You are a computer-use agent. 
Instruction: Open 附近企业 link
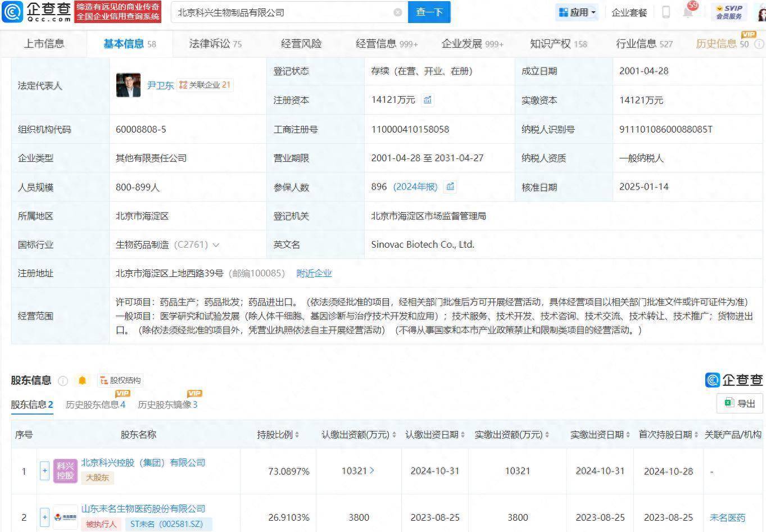[x=314, y=273]
